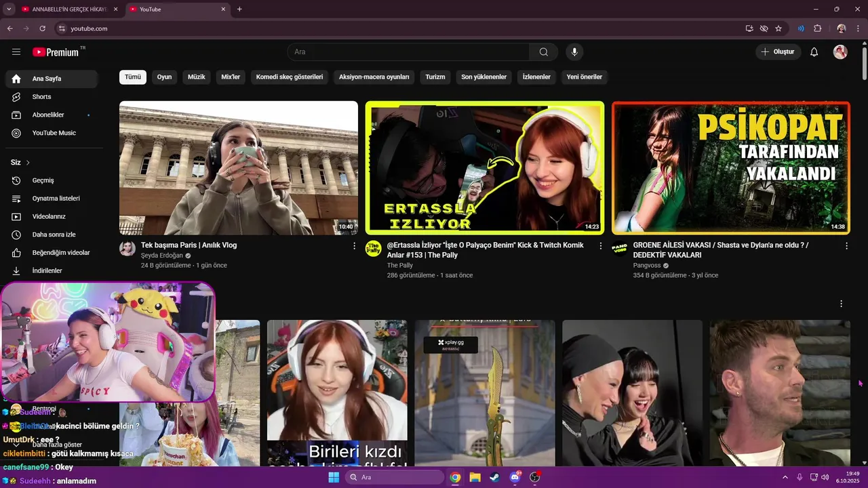
Task: Select the Mix'ler filter chip
Action: (x=231, y=77)
